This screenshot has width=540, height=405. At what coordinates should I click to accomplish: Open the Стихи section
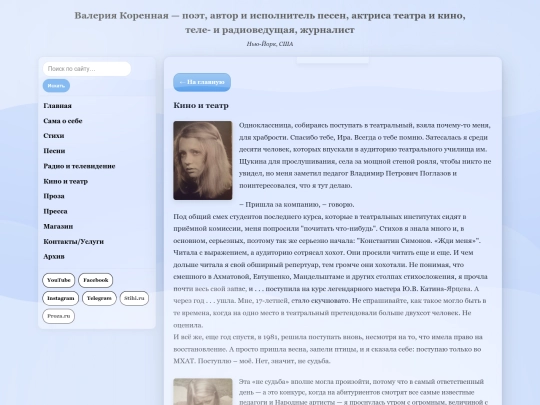(x=54, y=136)
